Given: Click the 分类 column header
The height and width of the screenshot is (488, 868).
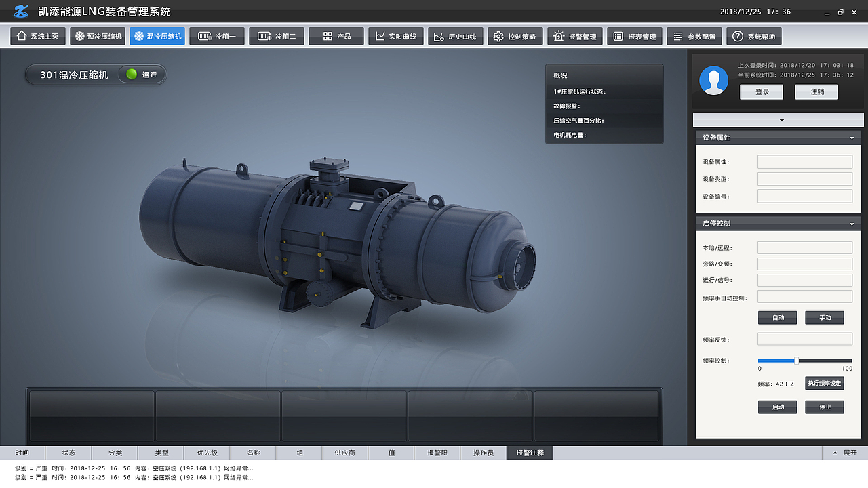Looking at the screenshot, I should [x=115, y=453].
